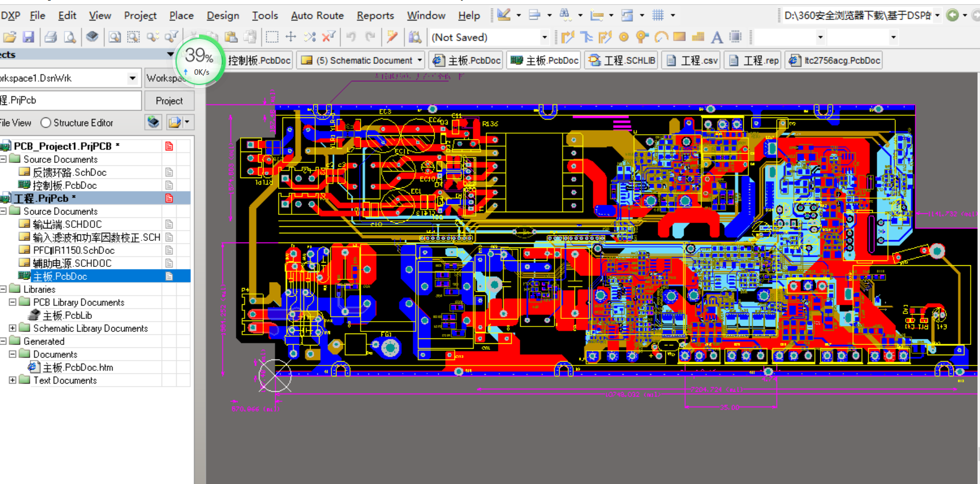Click the browse library icon
Image resolution: width=980 pixels, height=484 pixels.
415,37
